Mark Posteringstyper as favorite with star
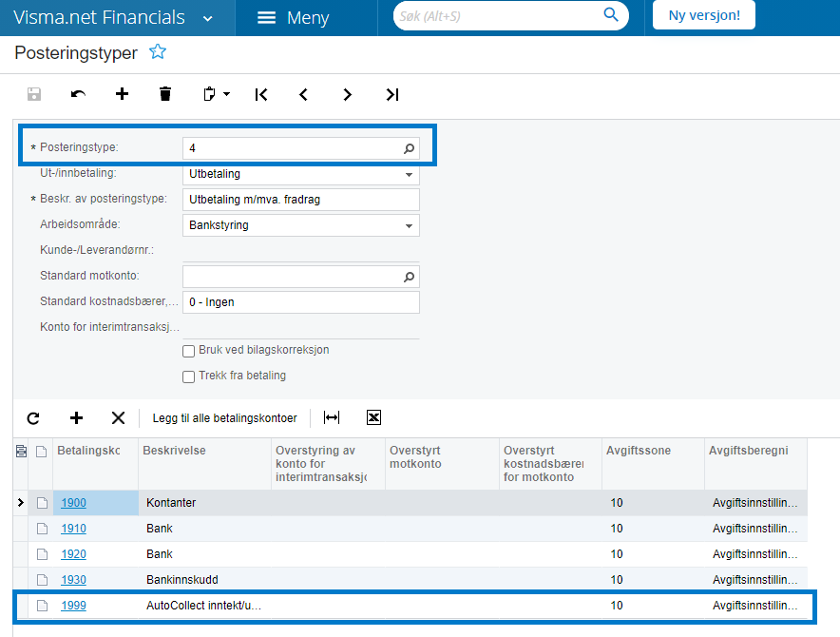Image resolution: width=840 pixels, height=637 pixels. [x=158, y=52]
